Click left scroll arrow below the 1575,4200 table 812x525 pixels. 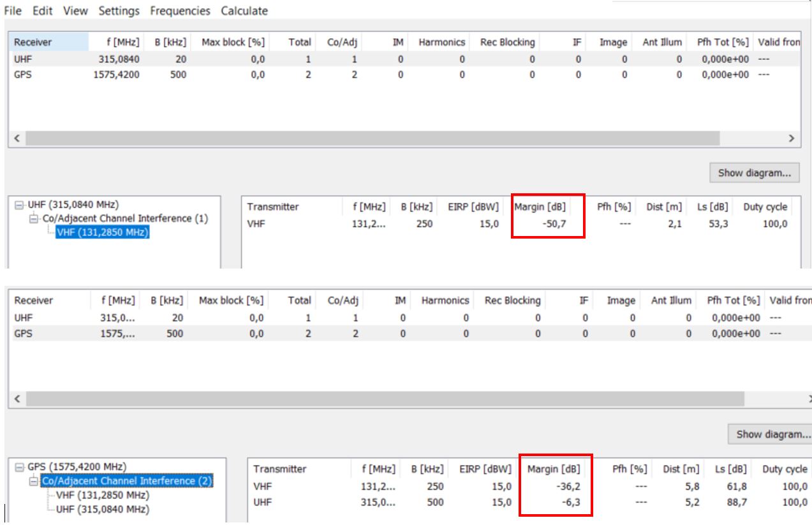pyautogui.click(x=17, y=399)
